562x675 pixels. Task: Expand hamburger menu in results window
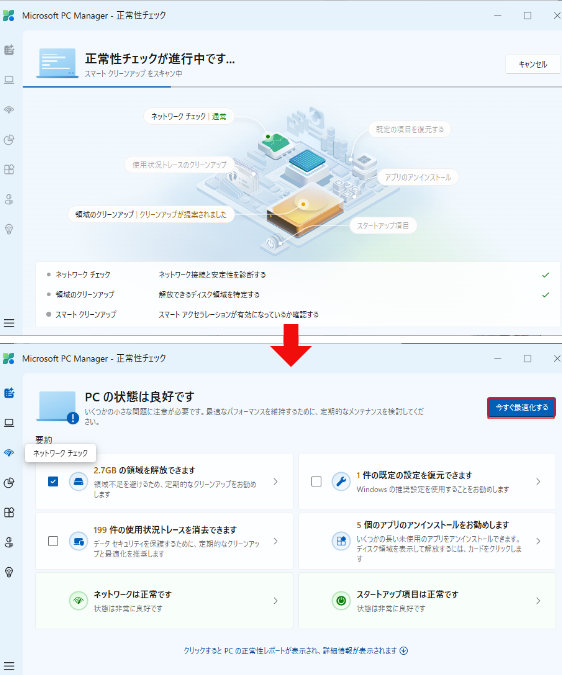click(x=9, y=666)
